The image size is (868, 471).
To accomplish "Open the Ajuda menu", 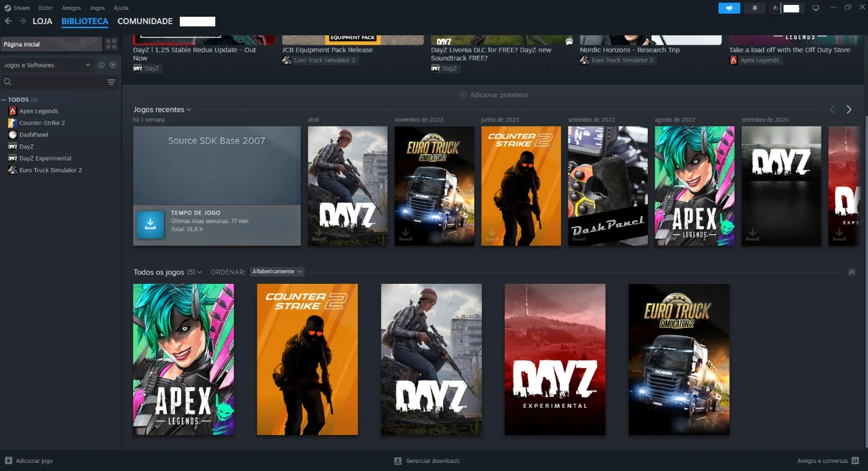I will pyautogui.click(x=122, y=8).
